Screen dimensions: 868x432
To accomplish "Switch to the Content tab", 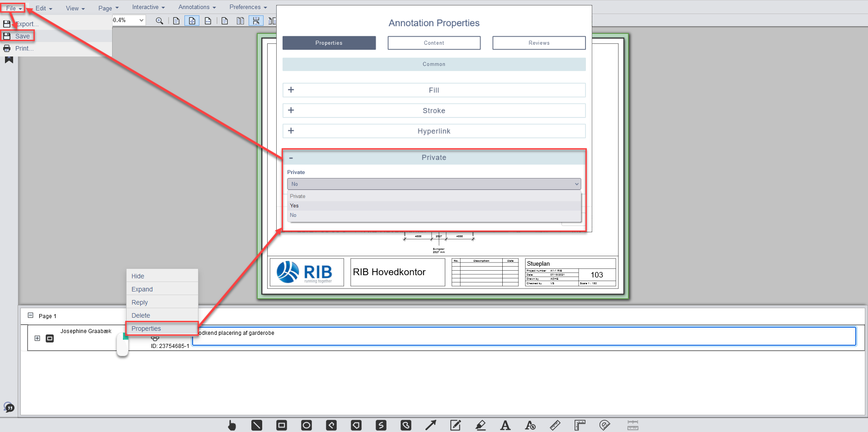I will (x=434, y=43).
